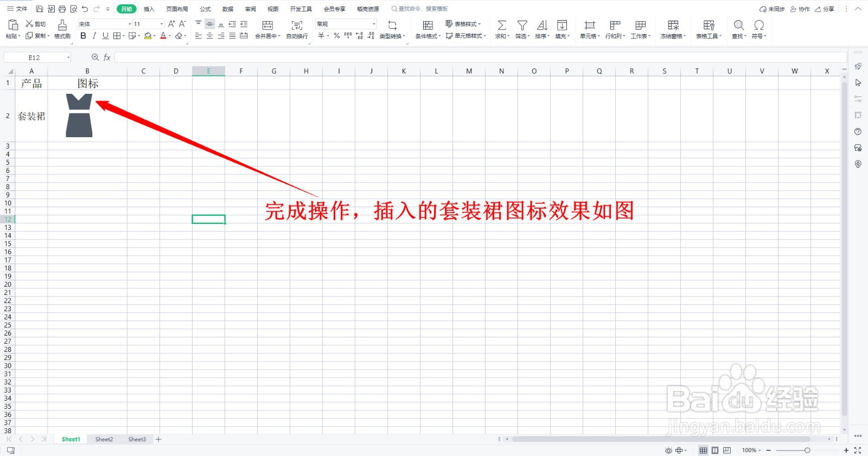Screen dimensions: 868x456
Task: Expand the Name Box dropdown arrow
Action: [x=68, y=57]
